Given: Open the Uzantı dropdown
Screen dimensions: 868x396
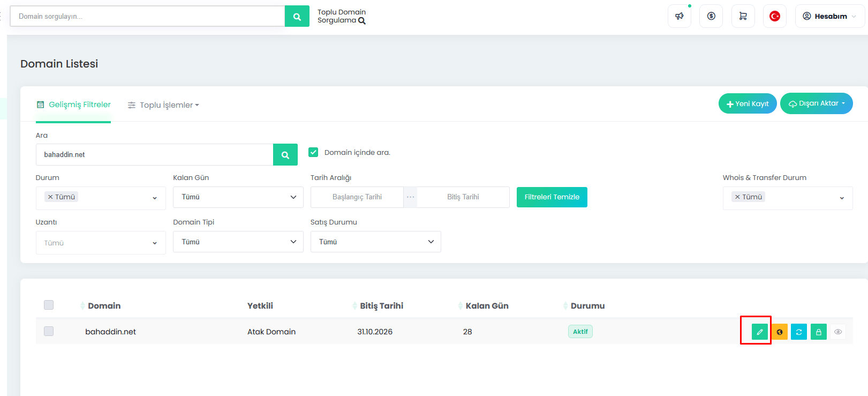Looking at the screenshot, I should tap(101, 243).
